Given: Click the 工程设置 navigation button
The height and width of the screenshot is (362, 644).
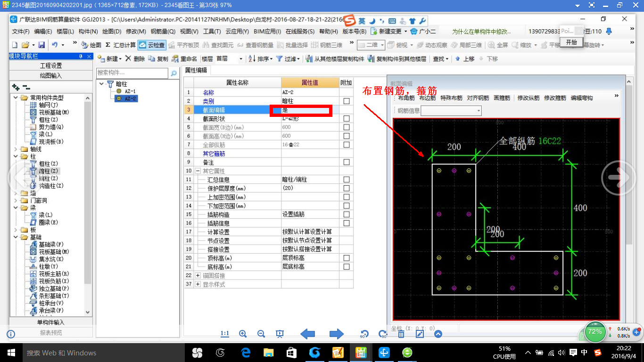Looking at the screenshot, I should coord(51,66).
